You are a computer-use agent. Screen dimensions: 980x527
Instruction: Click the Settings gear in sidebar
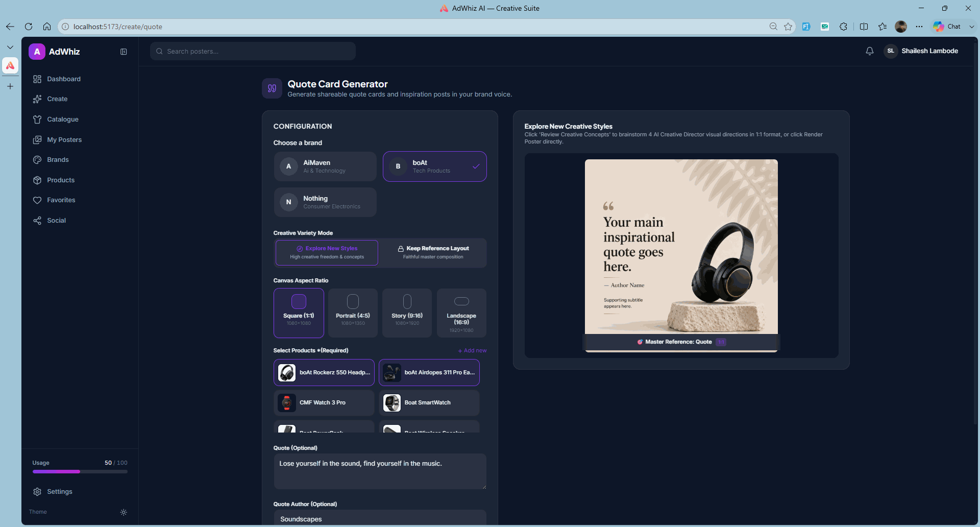pos(37,492)
